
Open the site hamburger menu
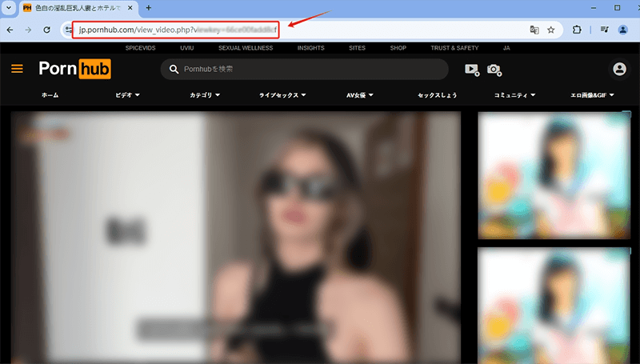pos(17,69)
